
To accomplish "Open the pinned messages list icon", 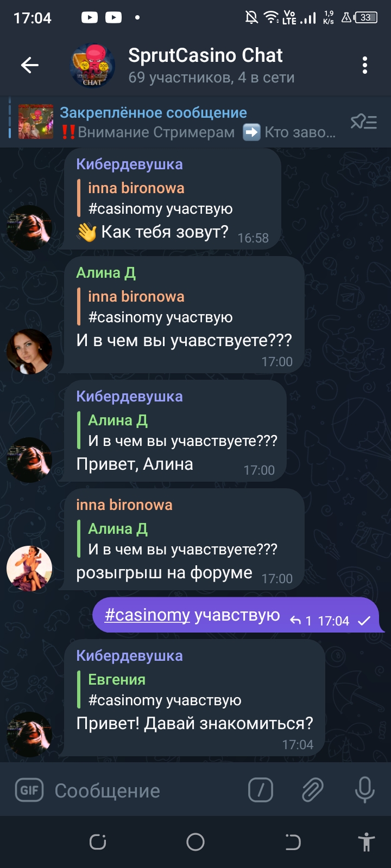I will pyautogui.click(x=363, y=122).
